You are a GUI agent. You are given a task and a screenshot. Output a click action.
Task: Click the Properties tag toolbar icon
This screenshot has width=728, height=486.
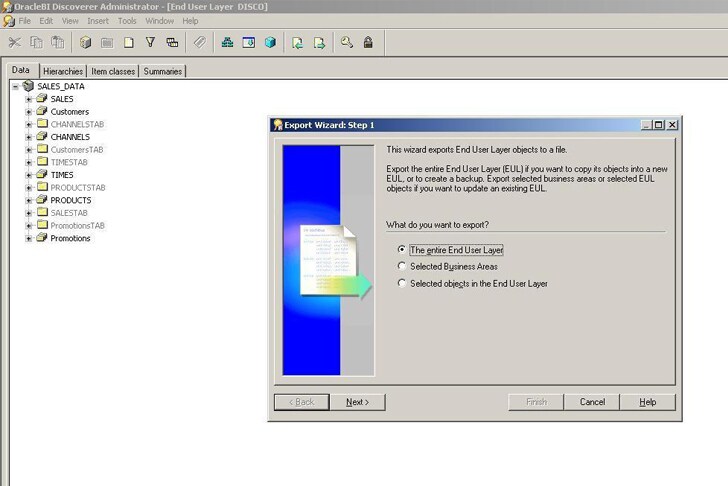[200, 42]
